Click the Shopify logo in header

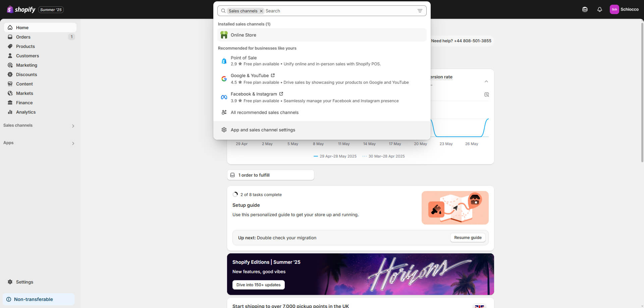(x=21, y=9)
